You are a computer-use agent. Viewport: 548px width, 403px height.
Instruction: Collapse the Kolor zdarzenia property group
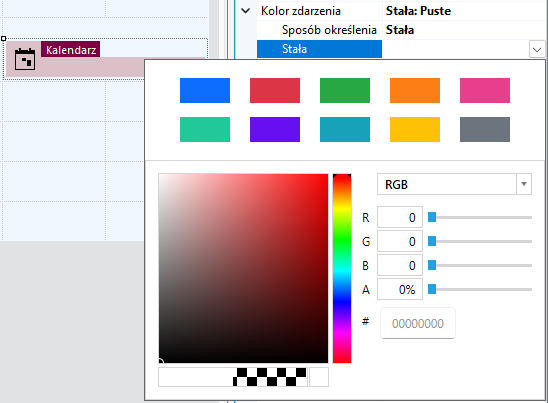pos(246,11)
